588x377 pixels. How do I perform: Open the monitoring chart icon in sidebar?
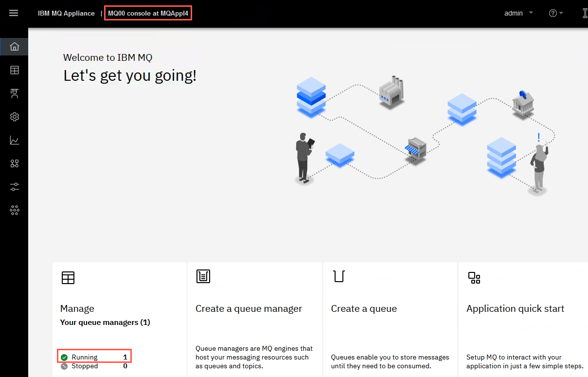pyautogui.click(x=15, y=140)
